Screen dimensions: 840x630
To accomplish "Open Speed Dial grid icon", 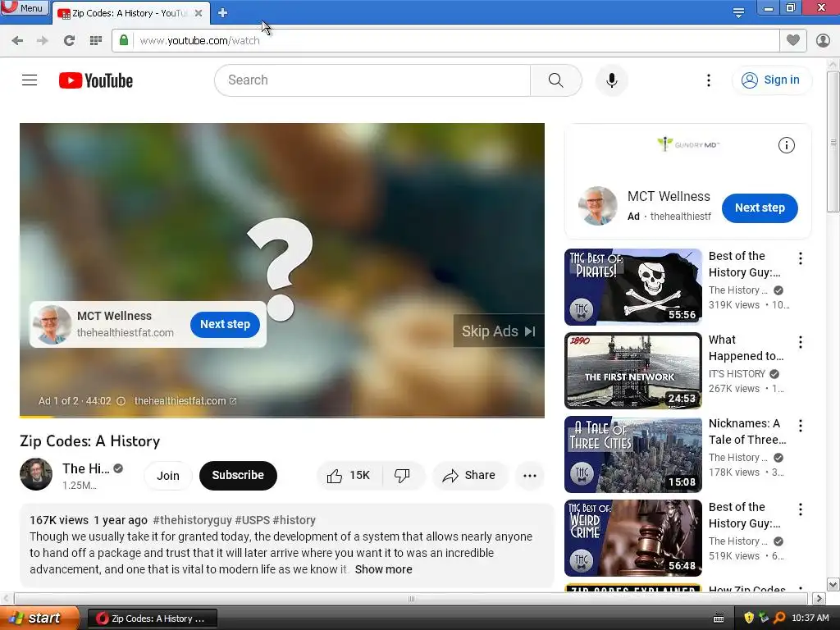I will [x=96, y=41].
